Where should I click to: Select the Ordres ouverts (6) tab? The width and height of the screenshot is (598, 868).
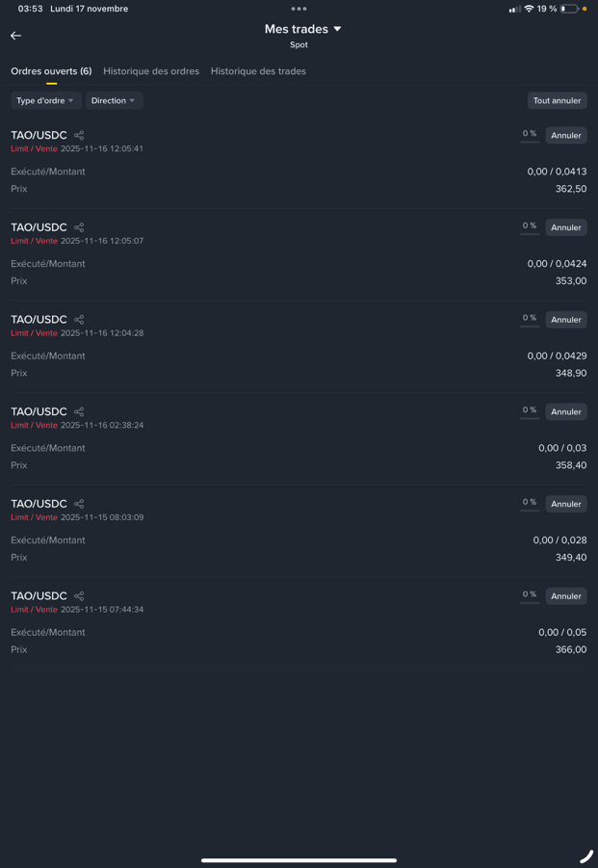click(x=51, y=71)
